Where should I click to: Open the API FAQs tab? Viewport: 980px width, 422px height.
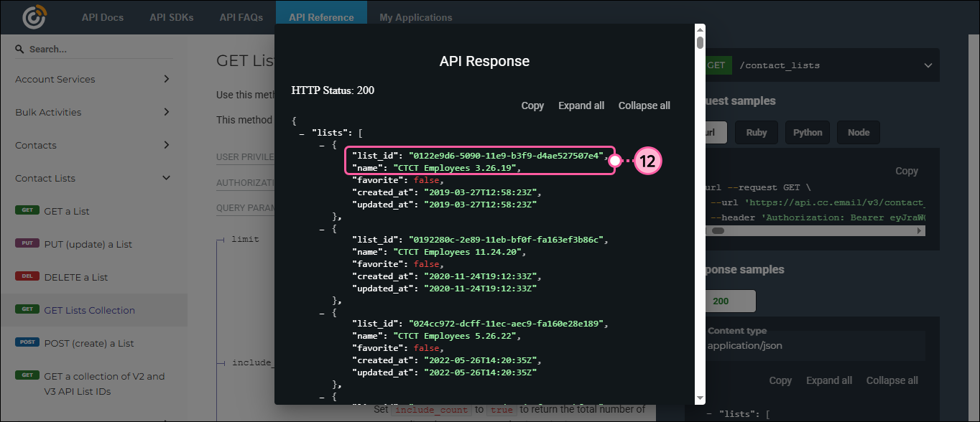pyautogui.click(x=241, y=17)
